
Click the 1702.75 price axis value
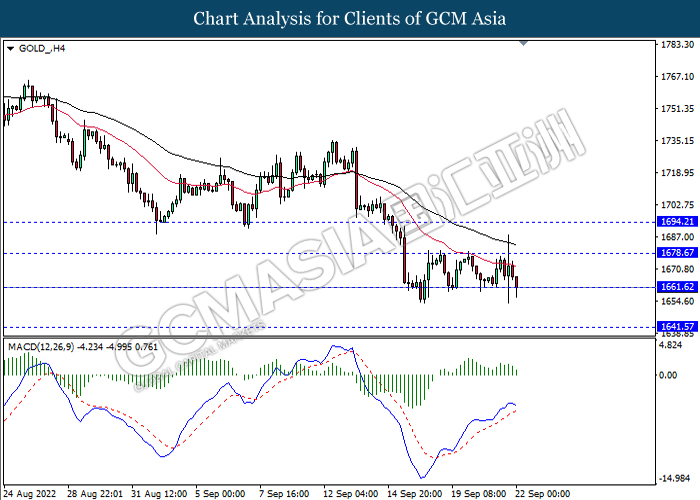(677, 205)
